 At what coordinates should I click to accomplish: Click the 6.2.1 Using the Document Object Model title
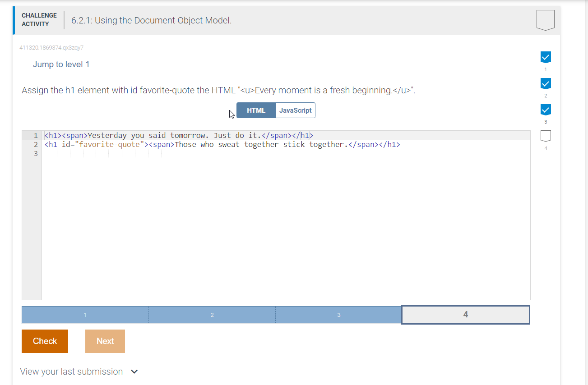coord(151,20)
